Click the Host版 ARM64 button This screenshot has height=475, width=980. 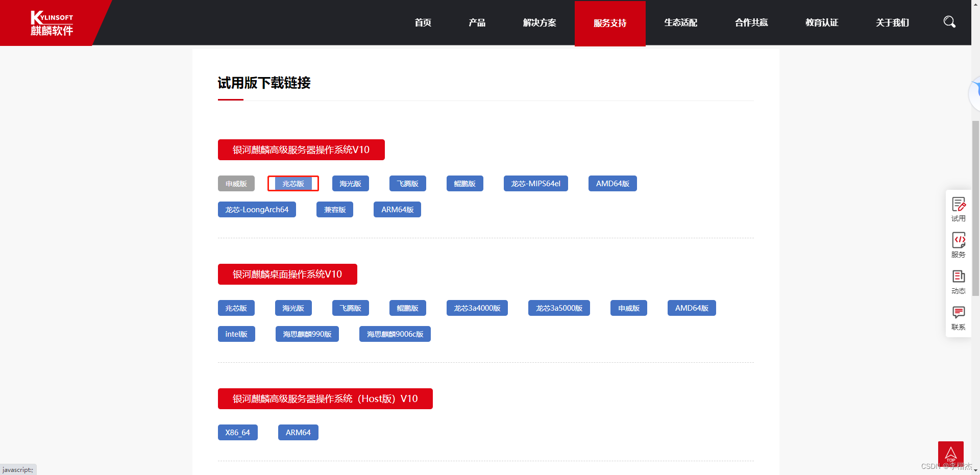pyautogui.click(x=298, y=433)
